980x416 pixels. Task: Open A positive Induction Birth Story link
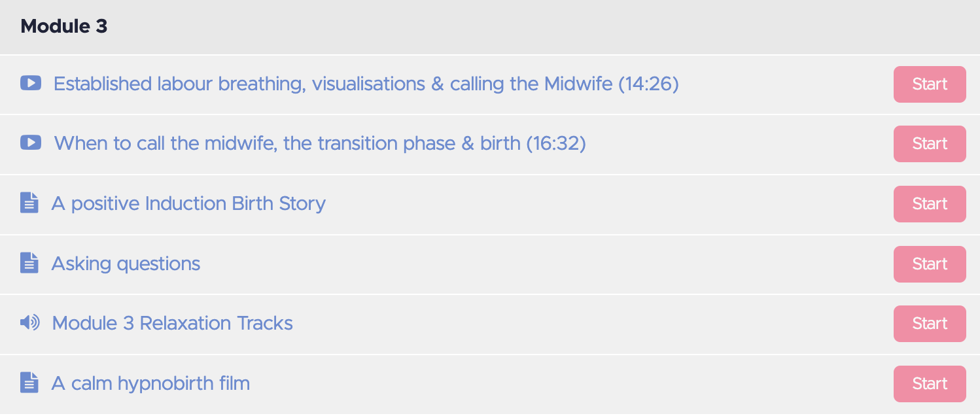pos(188,203)
